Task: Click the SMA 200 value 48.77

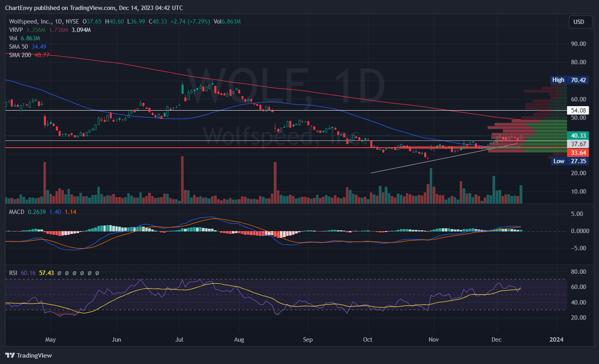Action: point(42,55)
